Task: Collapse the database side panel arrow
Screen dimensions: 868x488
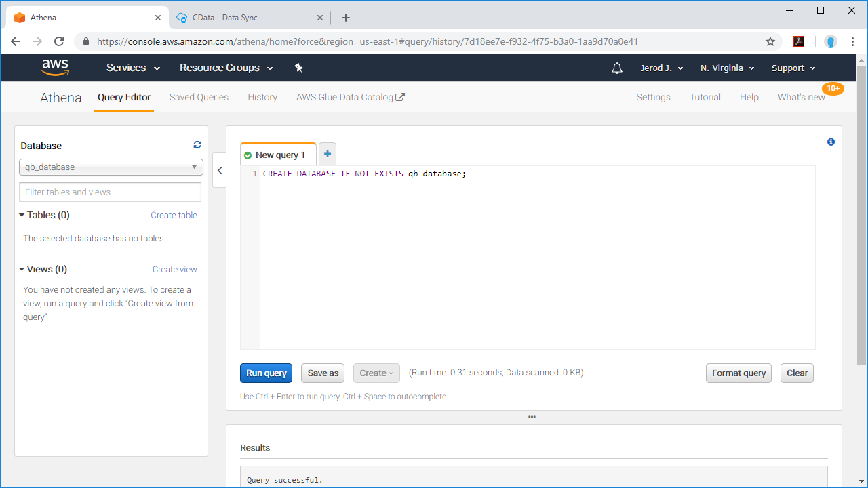Action: tap(220, 171)
